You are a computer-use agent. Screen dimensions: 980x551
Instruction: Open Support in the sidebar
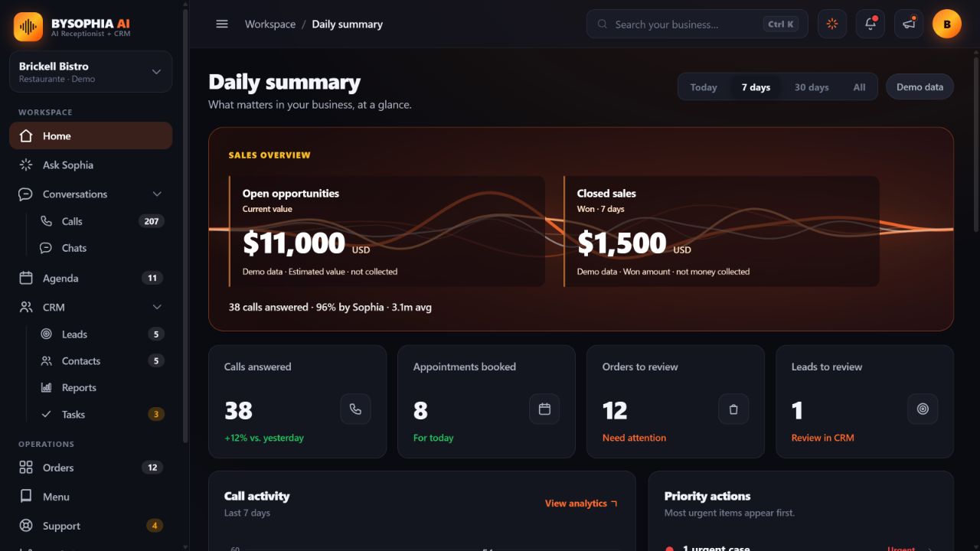pyautogui.click(x=91, y=526)
